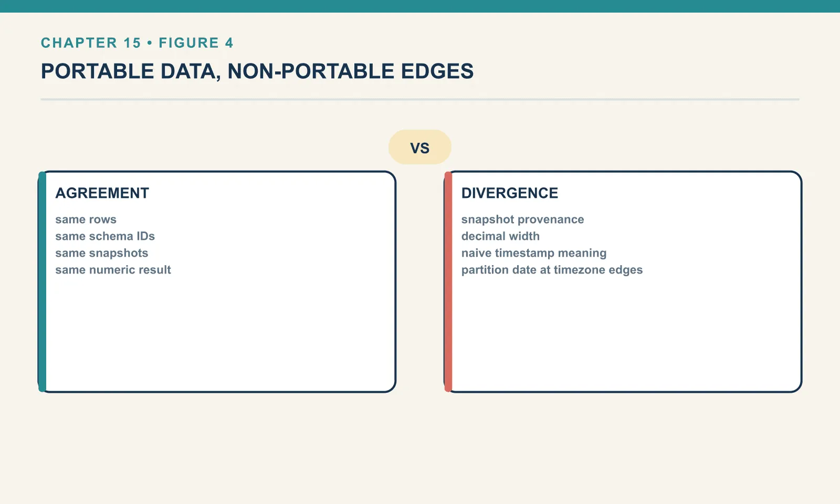Click the VS badge between panels
This screenshot has height=504, width=840.
419,148
